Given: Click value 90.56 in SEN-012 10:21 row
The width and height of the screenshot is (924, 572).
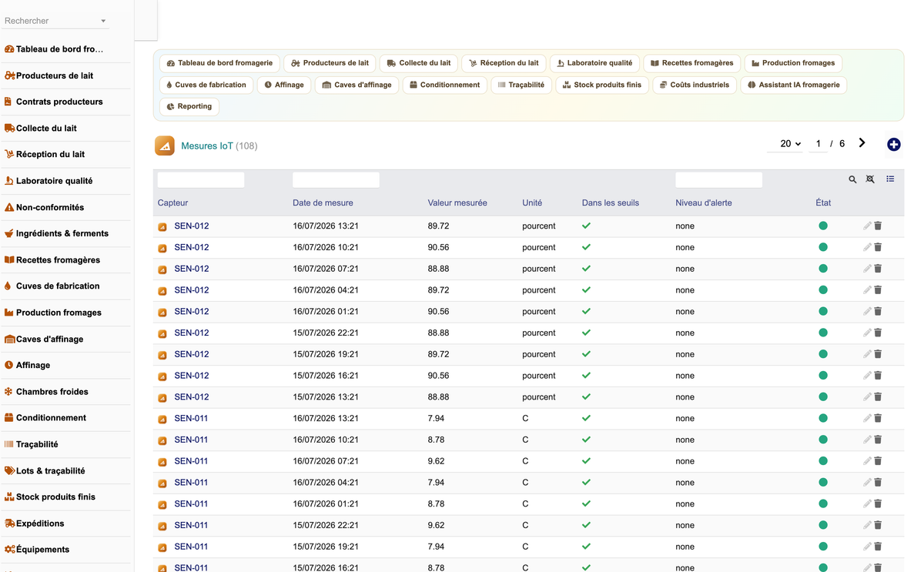Looking at the screenshot, I should pyautogui.click(x=439, y=248).
